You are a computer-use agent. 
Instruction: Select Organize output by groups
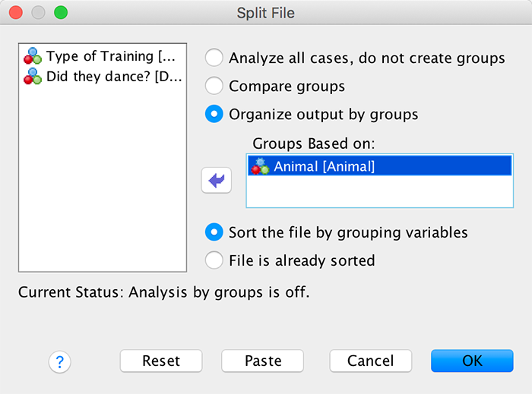coord(215,115)
